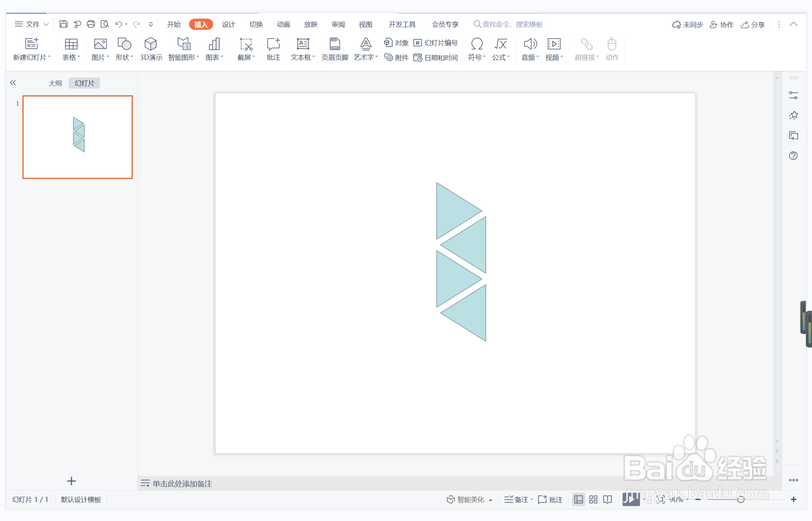Image resolution: width=812 pixels, height=521 pixels.
Task: Switch to the 大纲 outline tab
Action: pyautogui.click(x=55, y=83)
